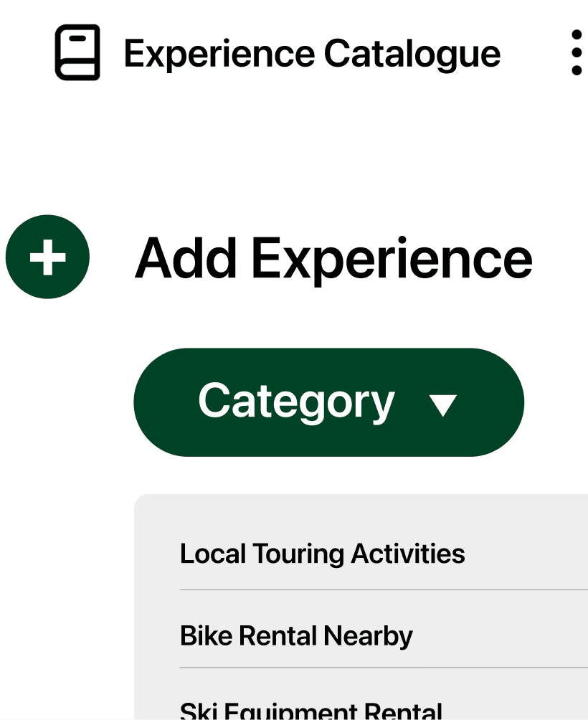Click the green Category pill button
Image resolution: width=588 pixels, height=720 pixels.
coord(328,402)
